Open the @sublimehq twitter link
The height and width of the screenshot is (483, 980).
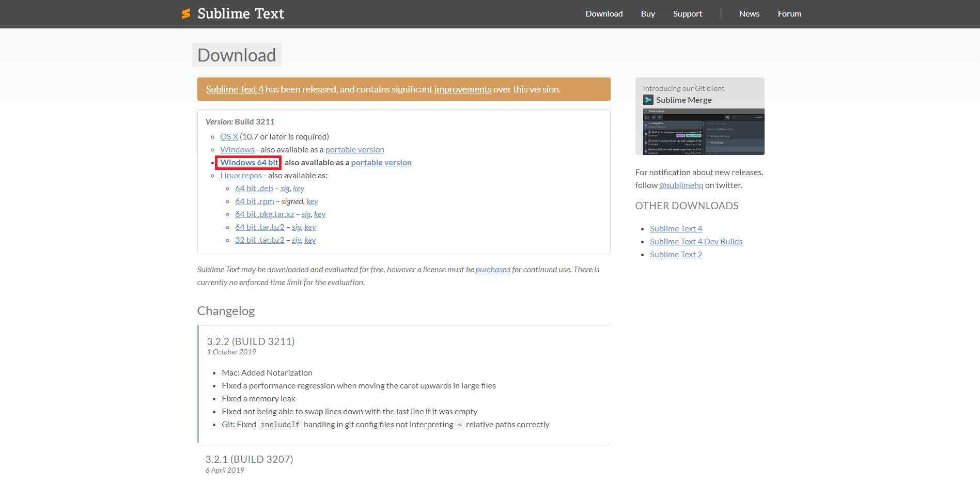pos(681,185)
